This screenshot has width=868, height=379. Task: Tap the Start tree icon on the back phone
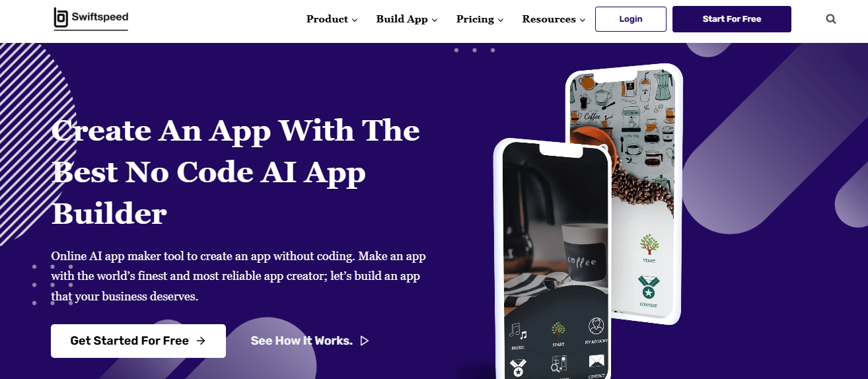pos(649,244)
